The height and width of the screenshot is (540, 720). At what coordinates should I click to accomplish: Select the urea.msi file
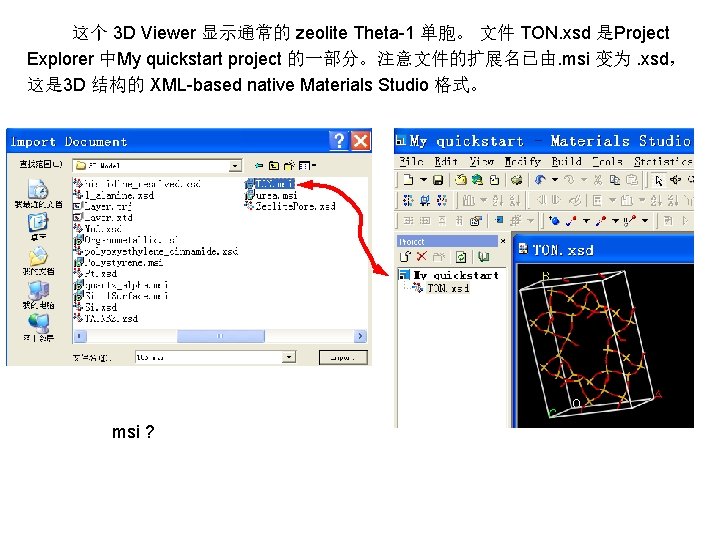click(271, 195)
